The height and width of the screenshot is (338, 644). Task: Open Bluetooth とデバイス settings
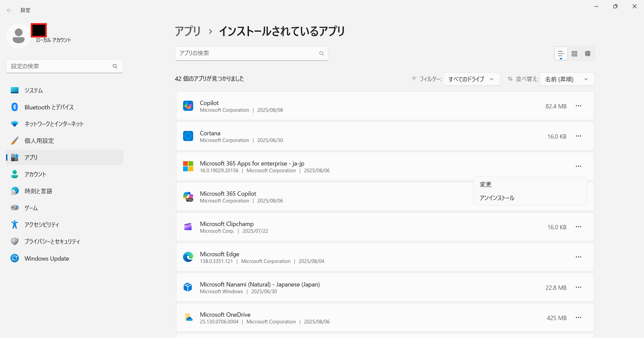[x=65, y=107]
